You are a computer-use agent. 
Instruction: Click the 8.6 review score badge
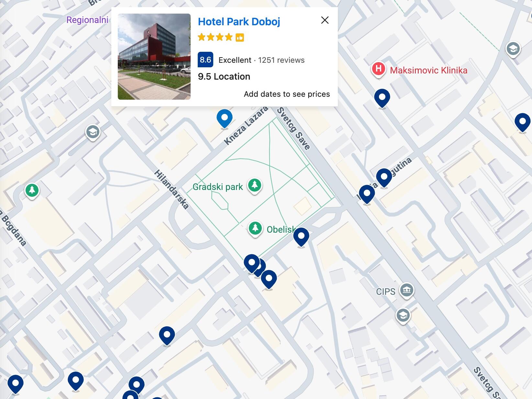coord(205,60)
